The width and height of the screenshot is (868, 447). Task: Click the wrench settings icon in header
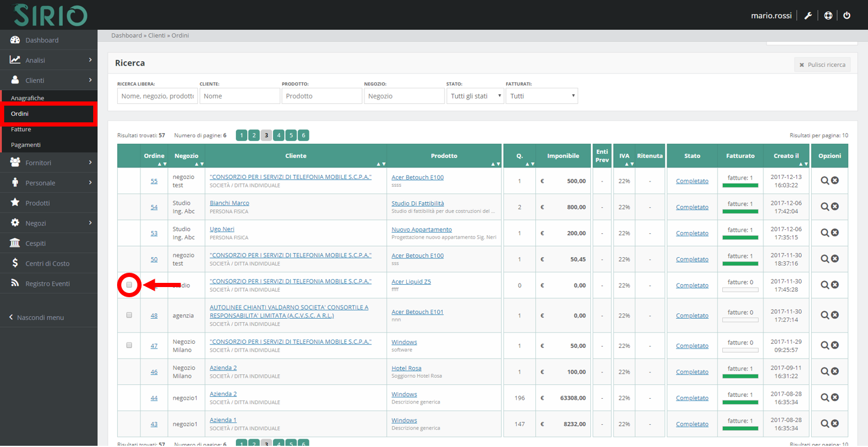808,16
